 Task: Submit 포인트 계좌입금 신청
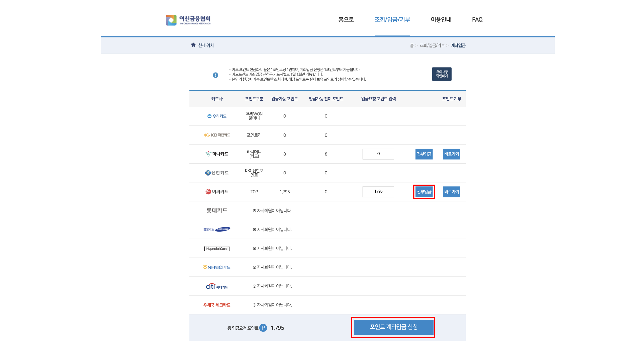[x=393, y=327]
